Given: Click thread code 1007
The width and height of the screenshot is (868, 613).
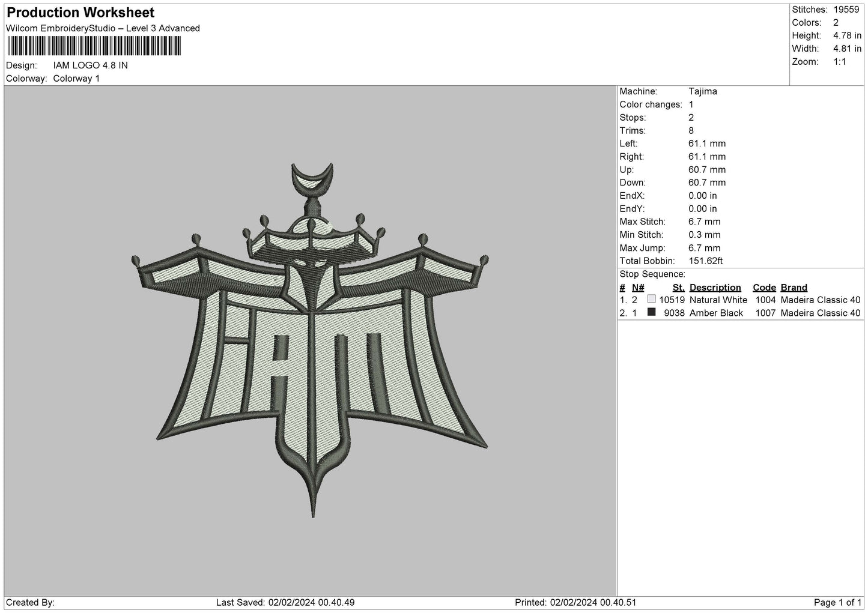Looking at the screenshot, I should point(765,313).
